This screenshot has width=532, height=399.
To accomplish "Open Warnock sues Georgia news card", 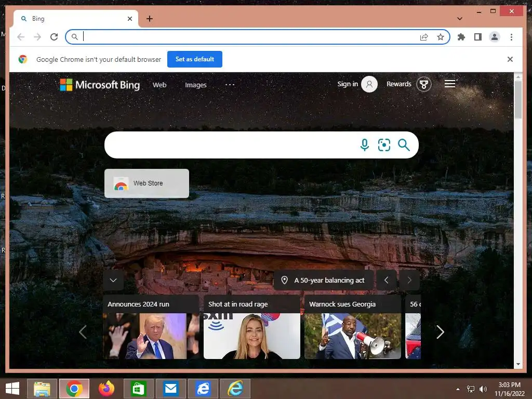I will pyautogui.click(x=353, y=327).
